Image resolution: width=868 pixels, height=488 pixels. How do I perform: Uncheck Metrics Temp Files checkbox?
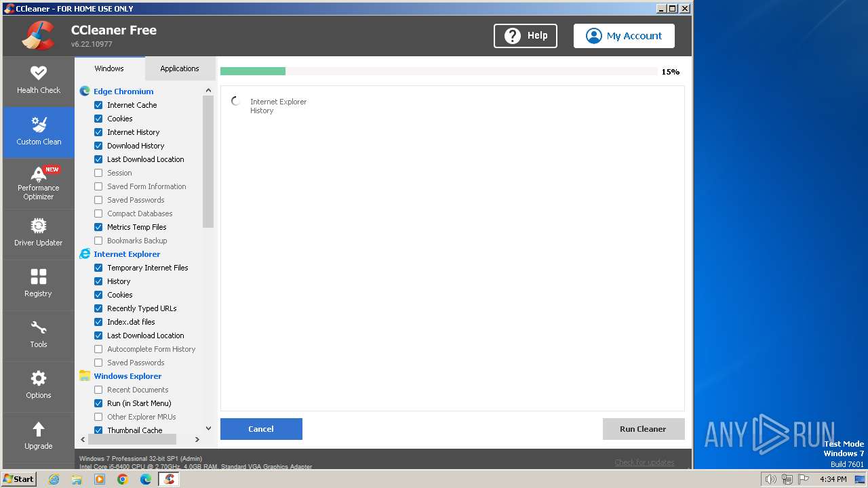click(98, 227)
